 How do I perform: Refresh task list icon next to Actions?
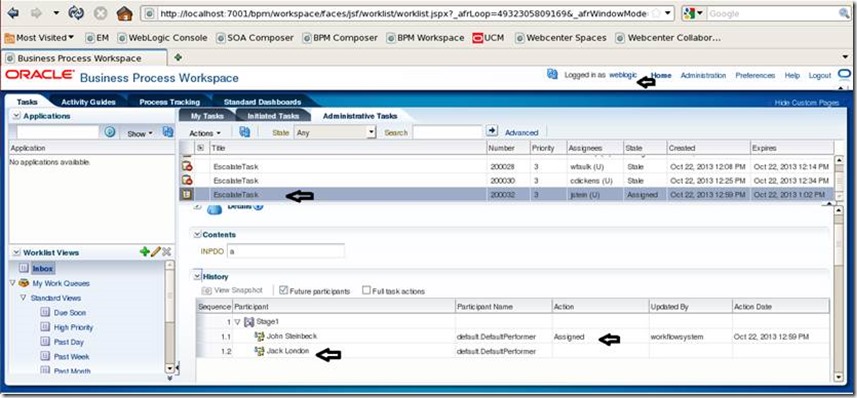[x=244, y=132]
